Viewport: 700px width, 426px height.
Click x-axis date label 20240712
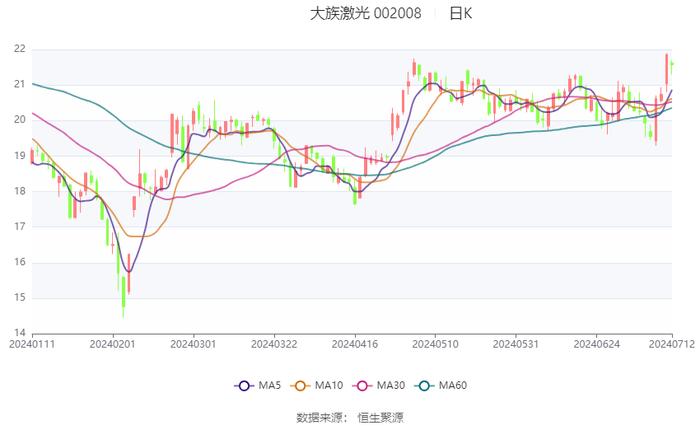[672, 344]
